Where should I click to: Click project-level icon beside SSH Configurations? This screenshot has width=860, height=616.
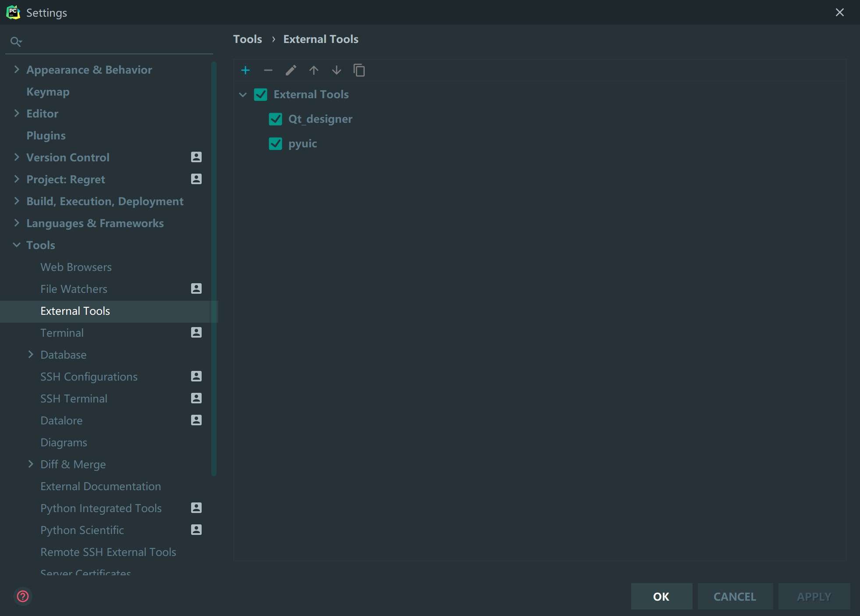pos(196,376)
